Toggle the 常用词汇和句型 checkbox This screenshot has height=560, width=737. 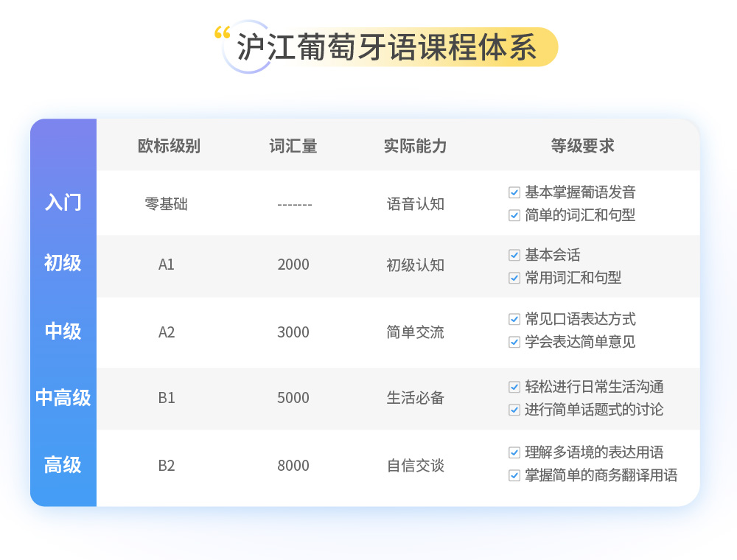[514, 279]
